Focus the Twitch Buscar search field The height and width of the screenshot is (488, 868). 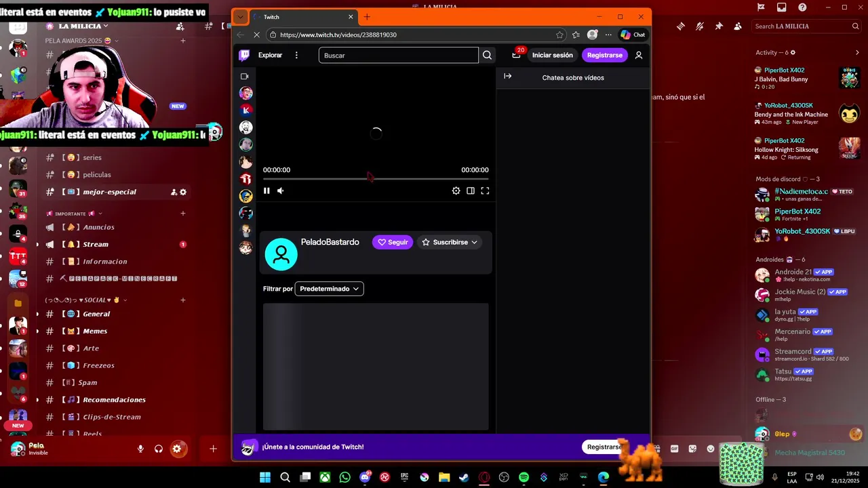(399, 56)
